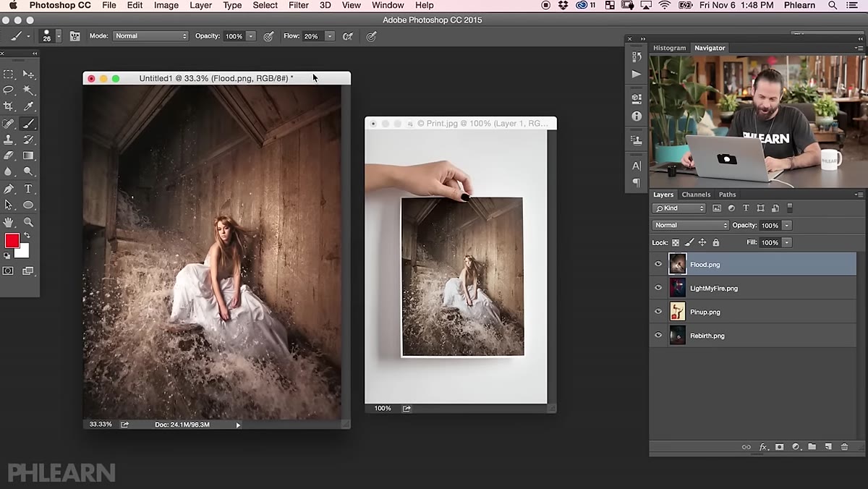Screen dimensions: 868x489
Task: Open the Brush Preset picker arrow
Action: (59, 36)
